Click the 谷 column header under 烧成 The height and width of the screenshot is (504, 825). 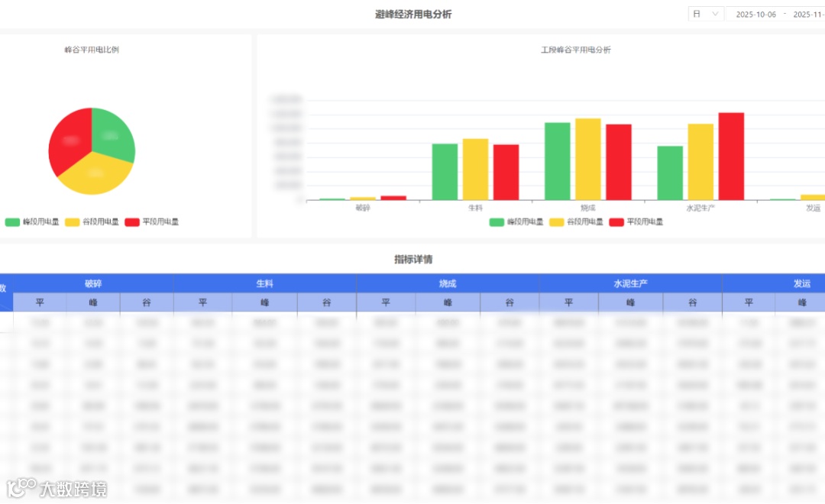tap(510, 302)
